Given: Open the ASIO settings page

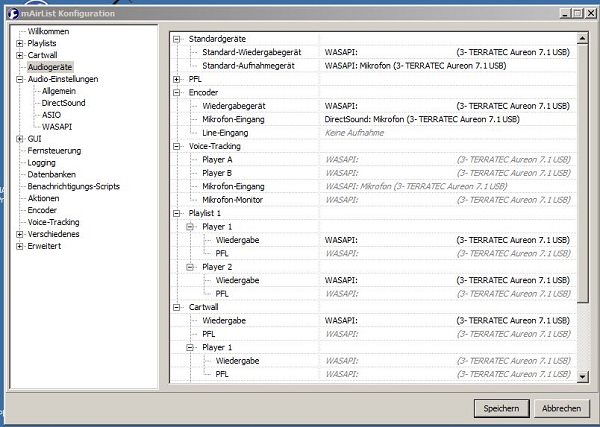Looking at the screenshot, I should [51, 115].
